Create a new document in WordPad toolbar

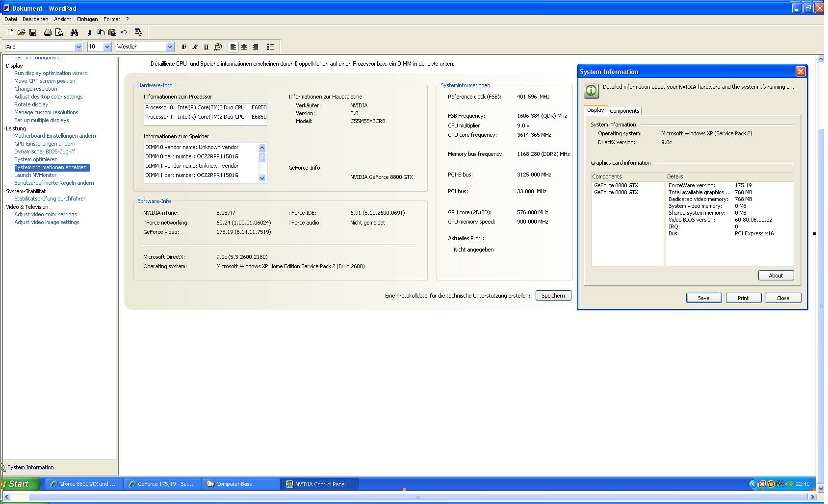coord(10,32)
